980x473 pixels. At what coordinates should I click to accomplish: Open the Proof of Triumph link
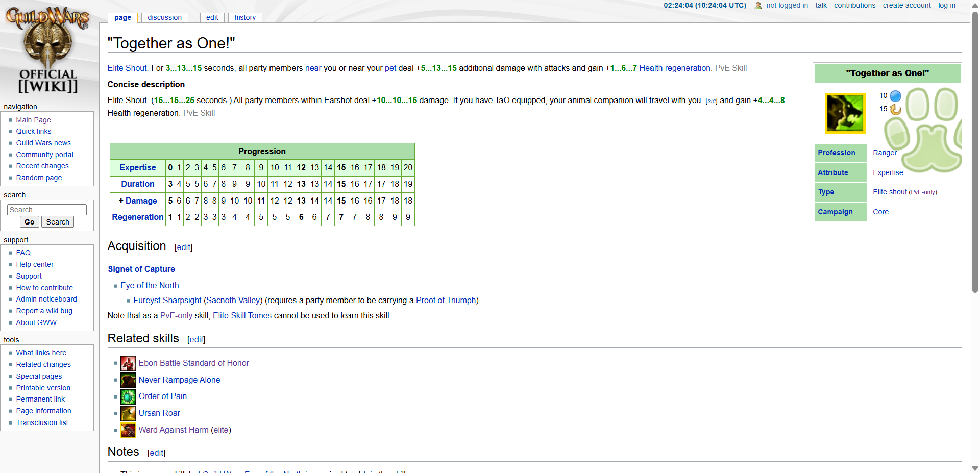[x=446, y=300]
